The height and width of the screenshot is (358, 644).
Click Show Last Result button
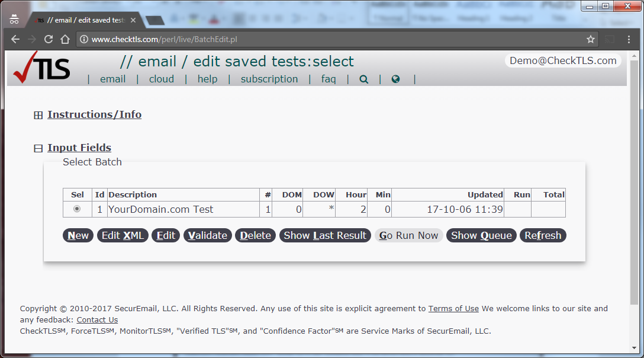click(325, 235)
